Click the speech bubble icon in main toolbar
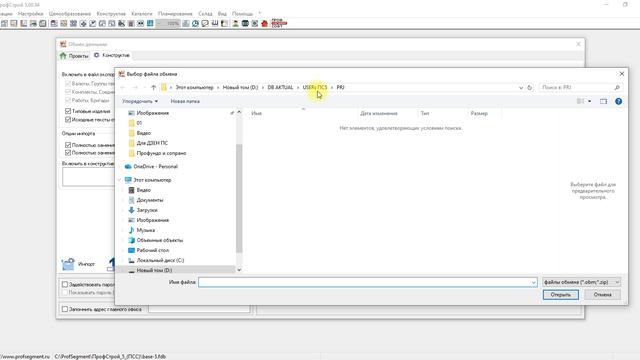The image size is (640, 360). pyautogui.click(x=205, y=24)
